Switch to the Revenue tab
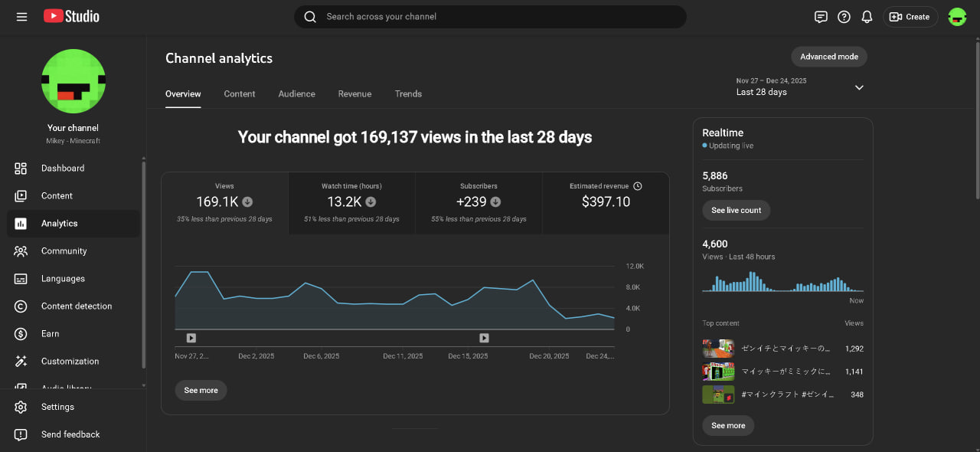Viewport: 980px width, 452px height. 354,93
